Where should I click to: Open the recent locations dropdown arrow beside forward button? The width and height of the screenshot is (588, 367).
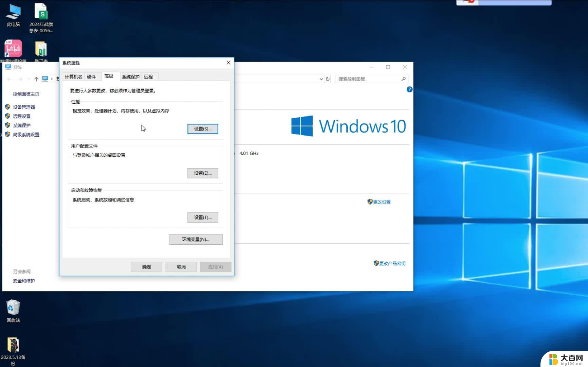point(28,79)
